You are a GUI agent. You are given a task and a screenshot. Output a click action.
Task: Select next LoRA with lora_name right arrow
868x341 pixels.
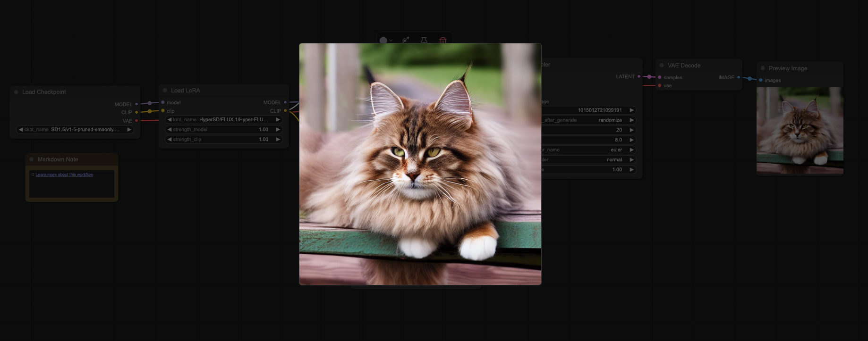pyautogui.click(x=278, y=120)
